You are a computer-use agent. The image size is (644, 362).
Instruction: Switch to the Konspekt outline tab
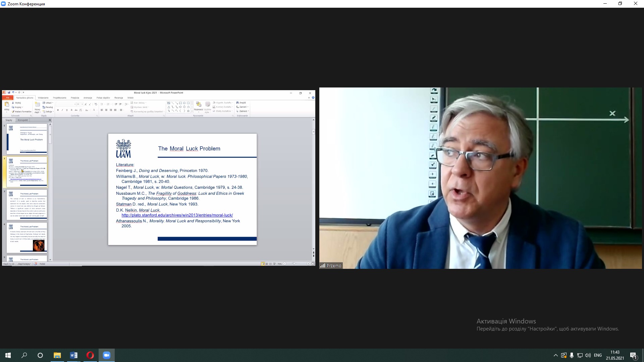[x=23, y=120]
